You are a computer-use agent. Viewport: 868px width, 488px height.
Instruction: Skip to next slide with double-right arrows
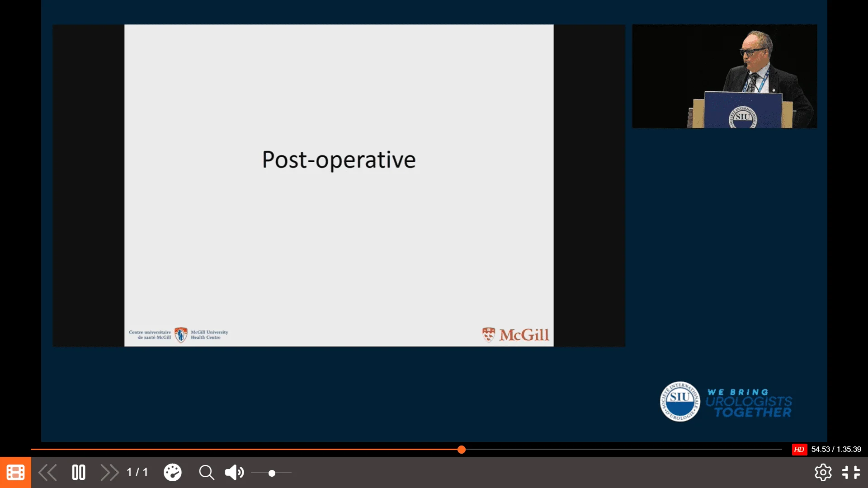[109, 473]
